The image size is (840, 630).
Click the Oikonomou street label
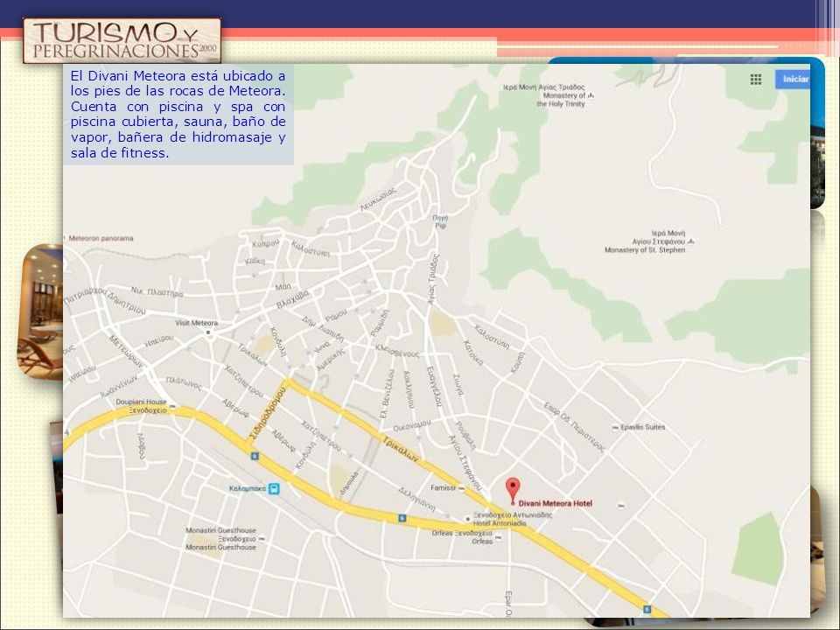click(412, 426)
